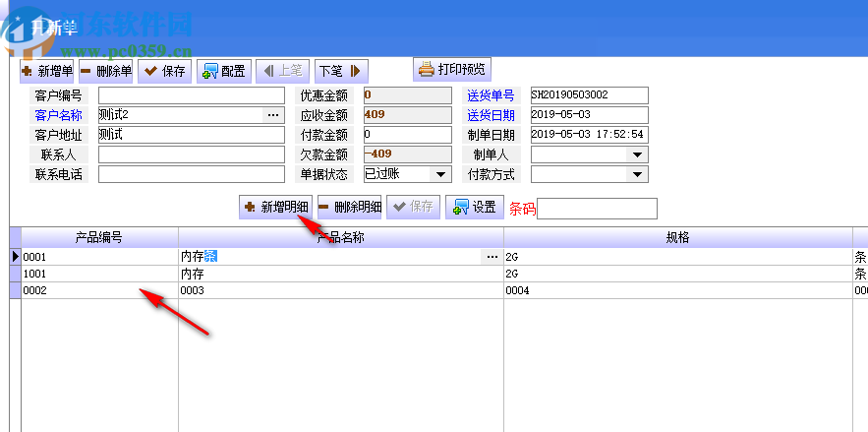Image resolution: width=868 pixels, height=432 pixels.
Task: Expand the 制单人 dropdown
Action: pos(637,154)
